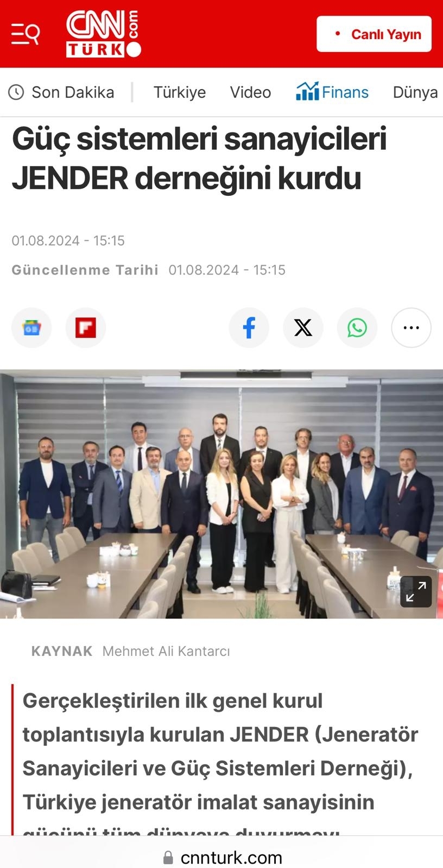This screenshot has width=443, height=868.
Task: Go to Son Dakika section
Action: pyautogui.click(x=73, y=92)
